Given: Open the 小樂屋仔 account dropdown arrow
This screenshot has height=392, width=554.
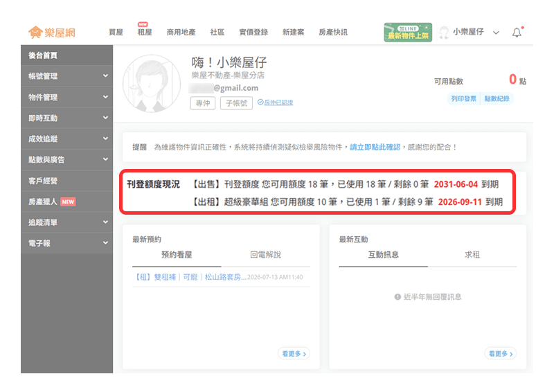Looking at the screenshot, I should pos(496,33).
